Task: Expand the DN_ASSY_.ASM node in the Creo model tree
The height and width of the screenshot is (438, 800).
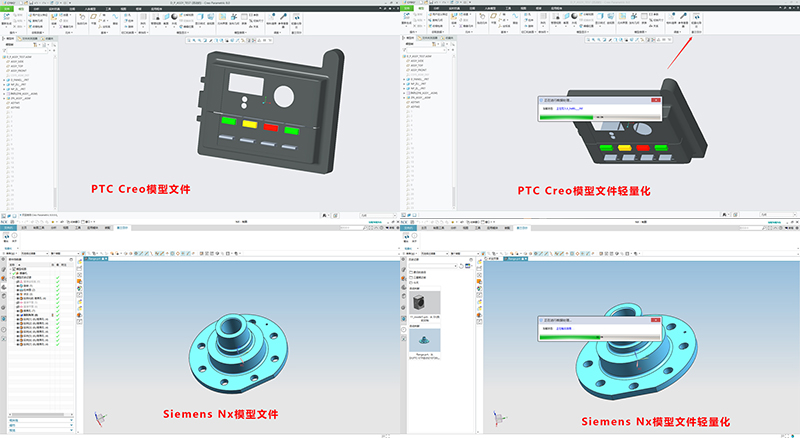Action: pyautogui.click(x=6, y=100)
